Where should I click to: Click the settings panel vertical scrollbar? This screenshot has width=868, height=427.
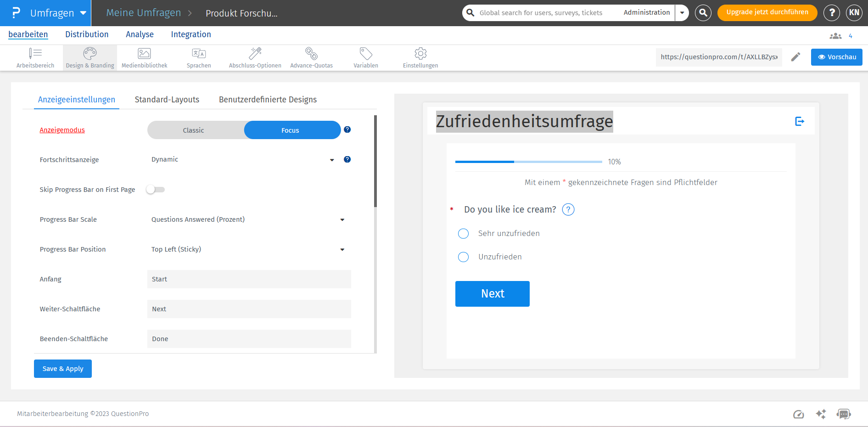[x=375, y=161]
